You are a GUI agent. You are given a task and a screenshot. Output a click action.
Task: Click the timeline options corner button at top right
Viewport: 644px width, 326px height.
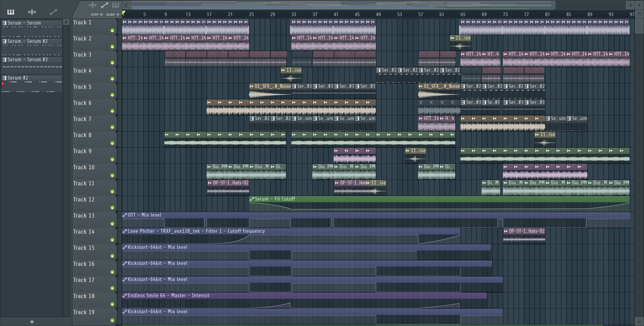(x=640, y=5)
